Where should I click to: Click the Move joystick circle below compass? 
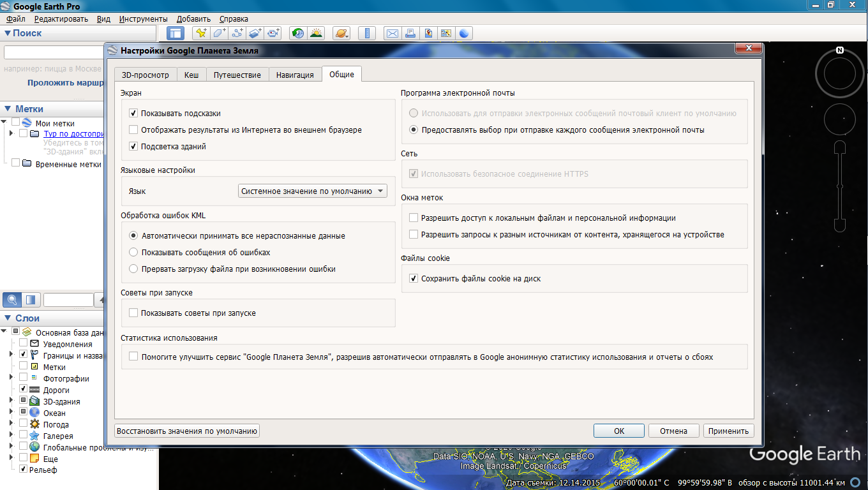(840, 119)
